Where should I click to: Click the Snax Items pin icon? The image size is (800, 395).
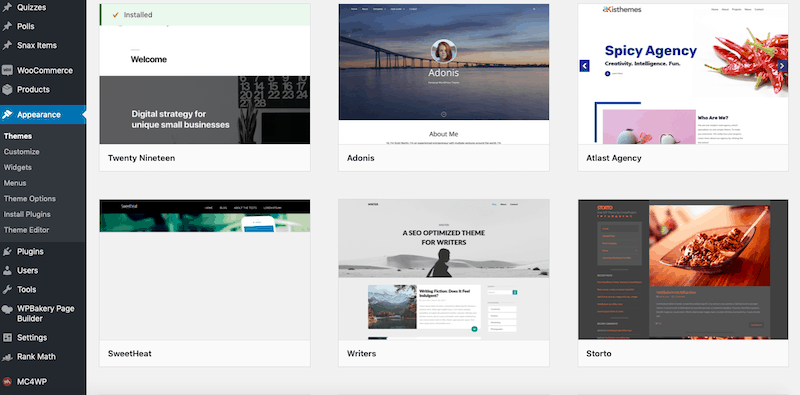[x=7, y=45]
